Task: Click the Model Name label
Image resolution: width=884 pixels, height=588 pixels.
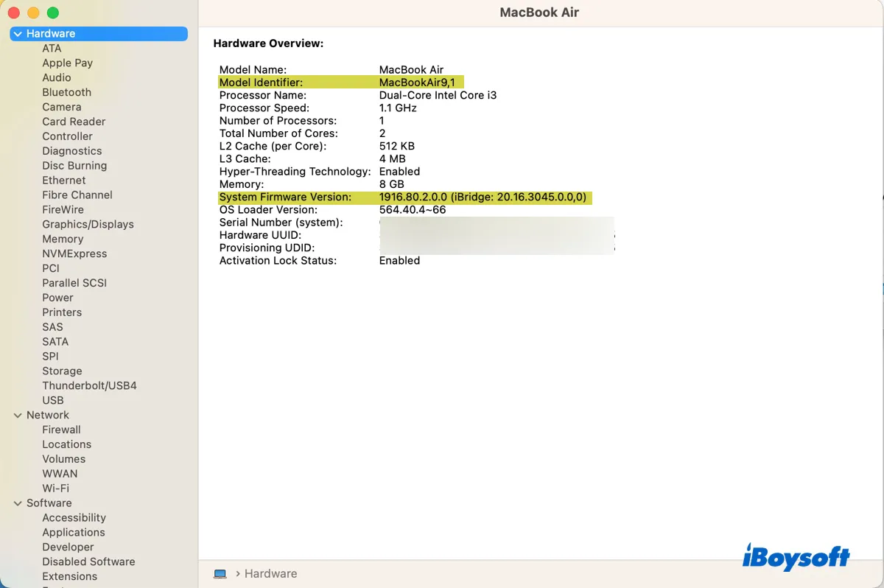Action: [253, 70]
